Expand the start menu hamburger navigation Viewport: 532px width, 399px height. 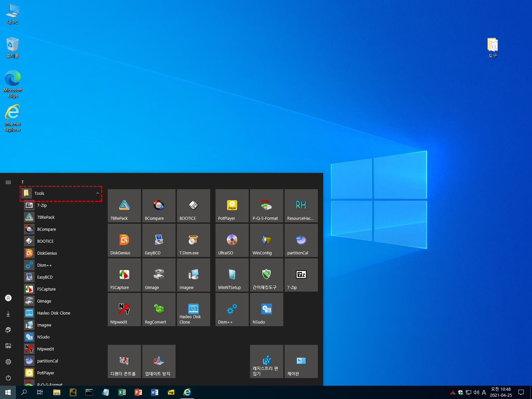click(8, 182)
